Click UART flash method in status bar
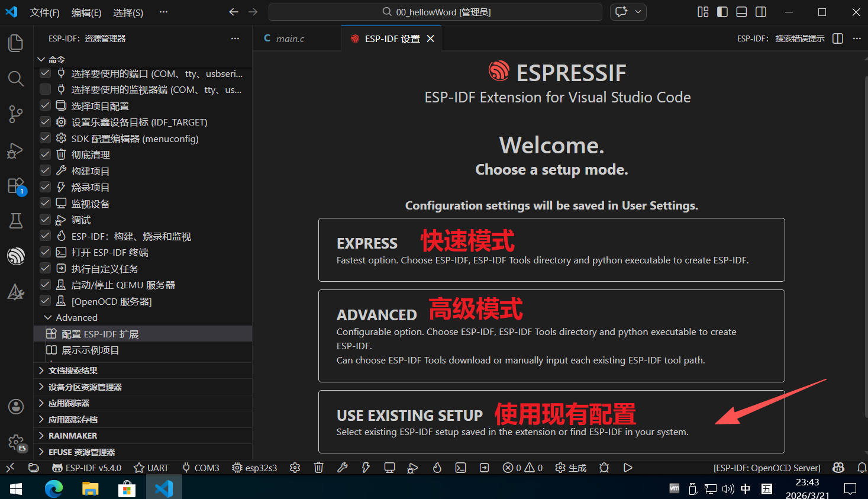This screenshot has height=499, width=868. point(151,468)
